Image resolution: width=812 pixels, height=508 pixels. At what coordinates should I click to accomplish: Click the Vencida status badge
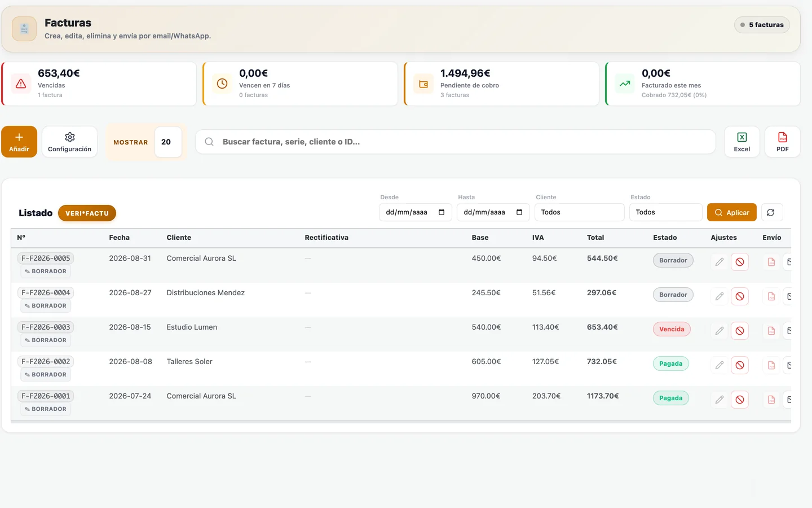(x=672, y=329)
